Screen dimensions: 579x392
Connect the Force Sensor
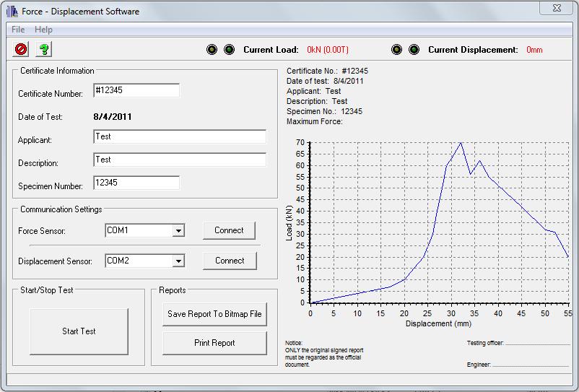229,230
